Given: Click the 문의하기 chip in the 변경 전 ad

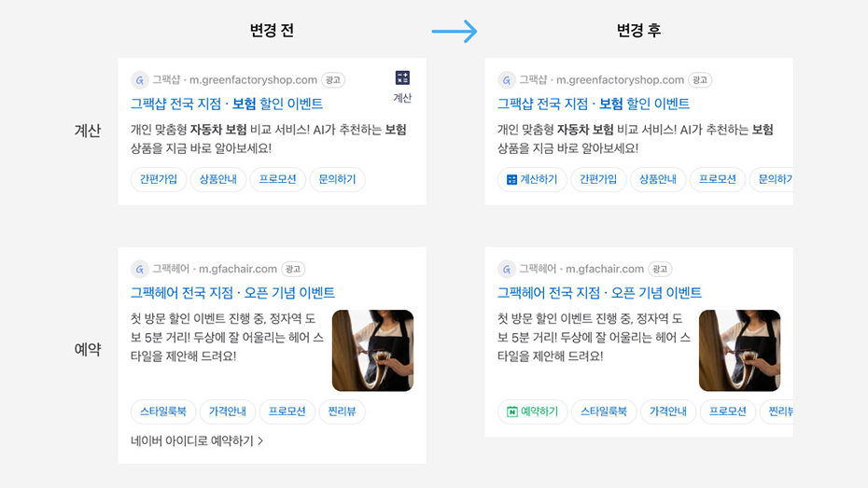Looking at the screenshot, I should 338,179.
